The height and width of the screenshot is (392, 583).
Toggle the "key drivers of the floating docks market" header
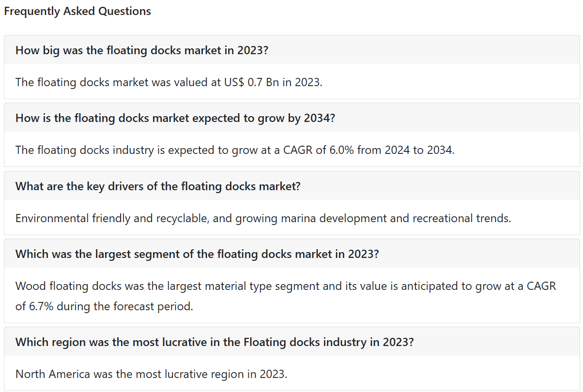click(291, 186)
